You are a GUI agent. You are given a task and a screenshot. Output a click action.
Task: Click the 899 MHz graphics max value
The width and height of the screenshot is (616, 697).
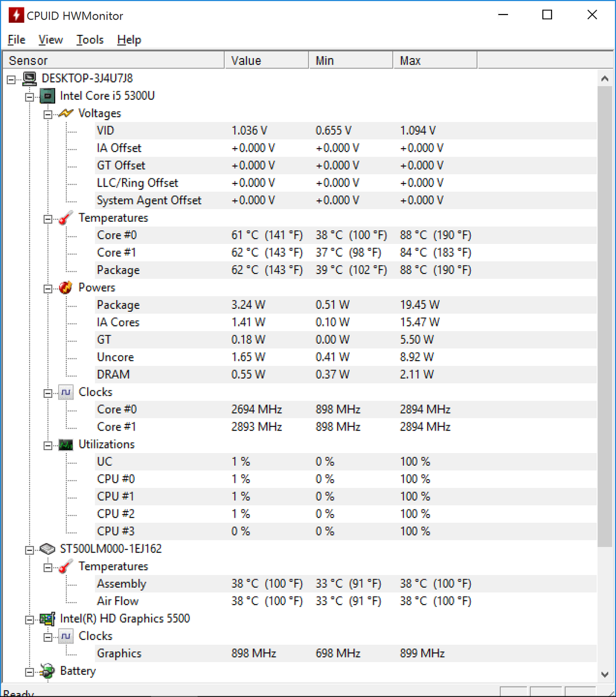(422, 653)
